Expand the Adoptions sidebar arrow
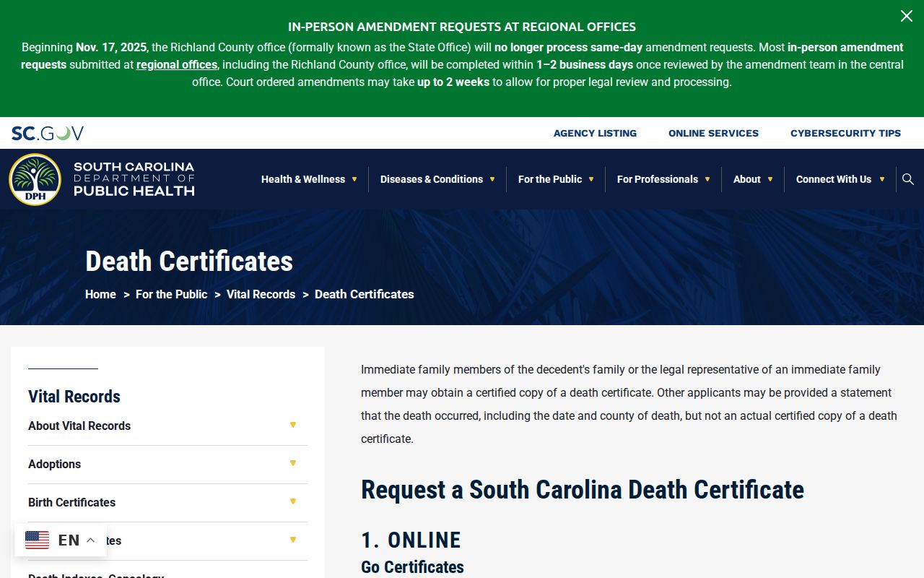 (x=293, y=463)
